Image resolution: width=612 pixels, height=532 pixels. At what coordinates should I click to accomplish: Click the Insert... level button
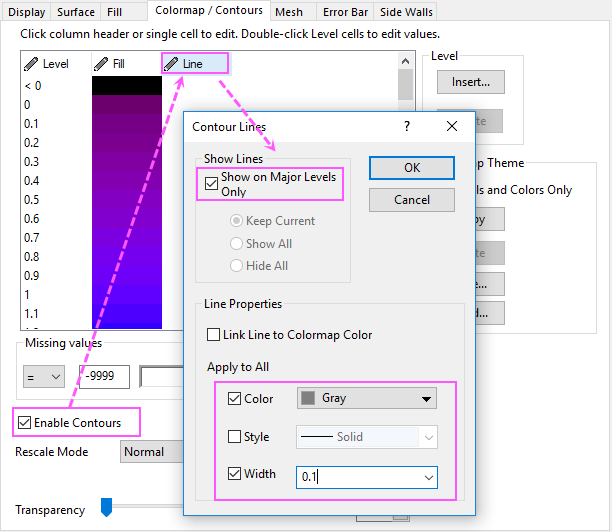(471, 82)
